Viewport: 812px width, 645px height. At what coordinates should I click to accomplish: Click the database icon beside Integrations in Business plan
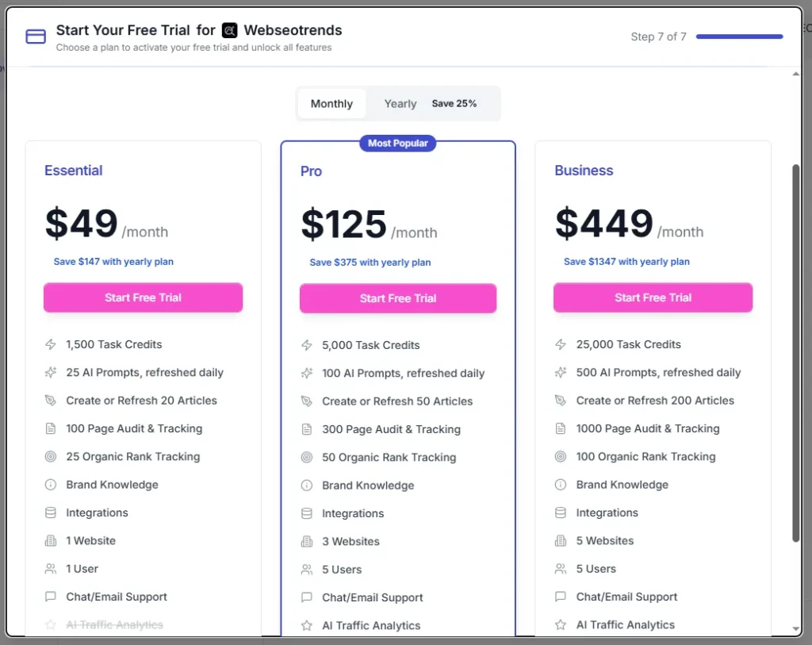coord(560,513)
